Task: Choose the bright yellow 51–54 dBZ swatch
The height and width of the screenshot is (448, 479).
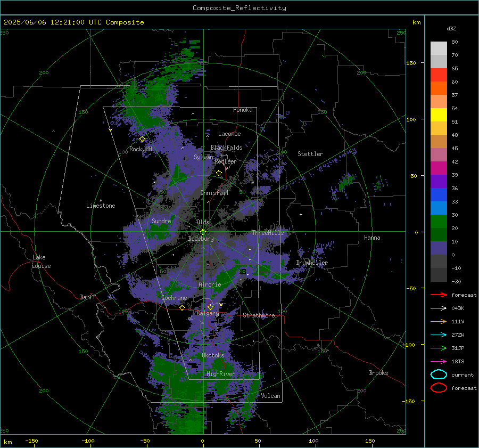Action: coord(439,115)
